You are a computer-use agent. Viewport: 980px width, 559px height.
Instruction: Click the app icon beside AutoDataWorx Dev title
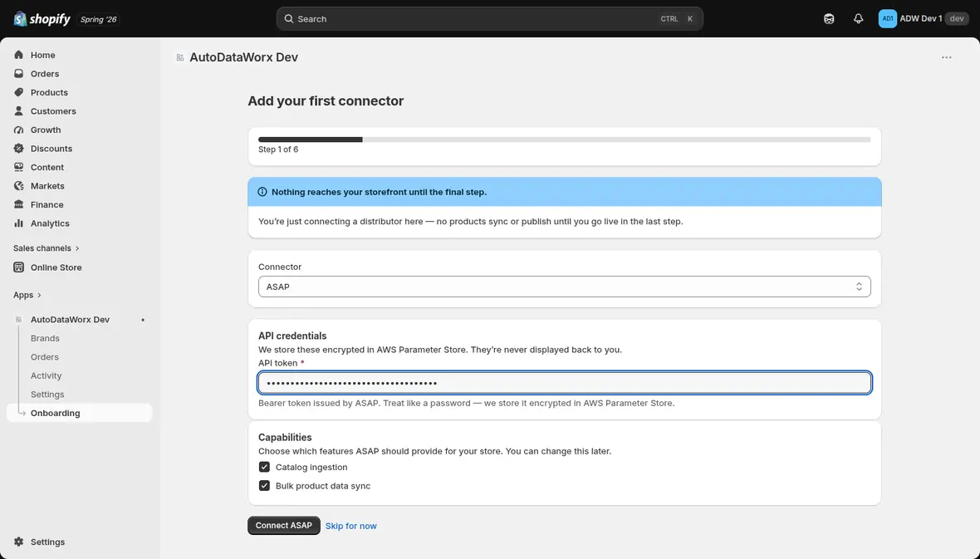[180, 57]
